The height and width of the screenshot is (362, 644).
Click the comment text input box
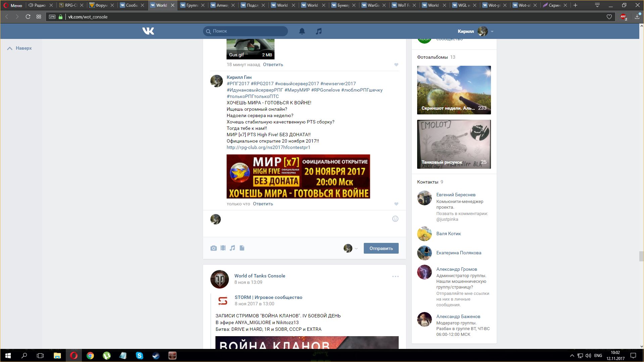pos(305,223)
